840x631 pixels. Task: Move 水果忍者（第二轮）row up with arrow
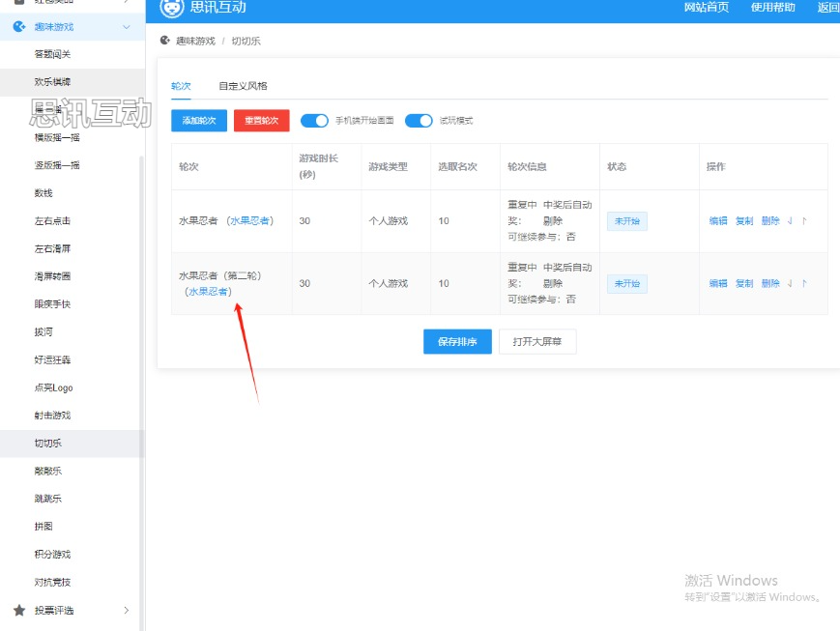804,283
